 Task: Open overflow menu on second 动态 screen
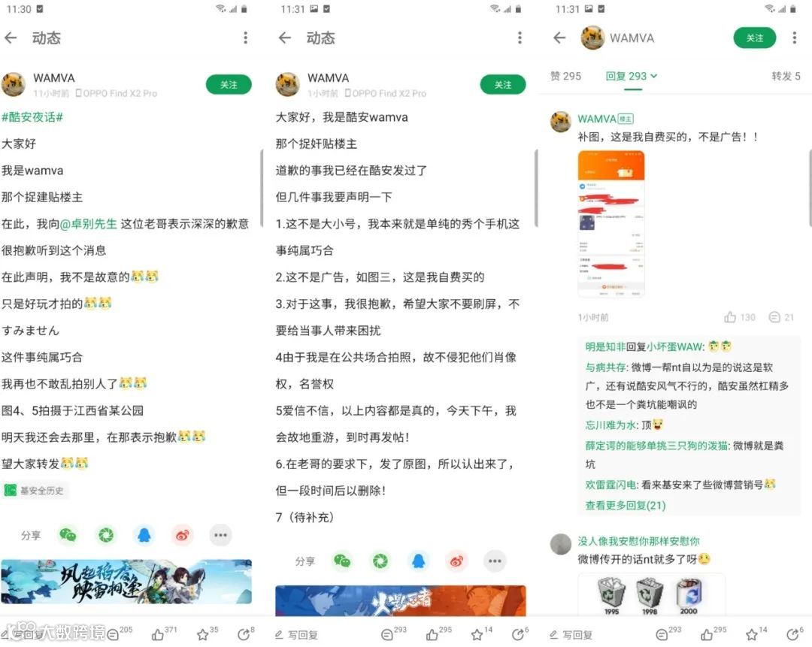520,38
